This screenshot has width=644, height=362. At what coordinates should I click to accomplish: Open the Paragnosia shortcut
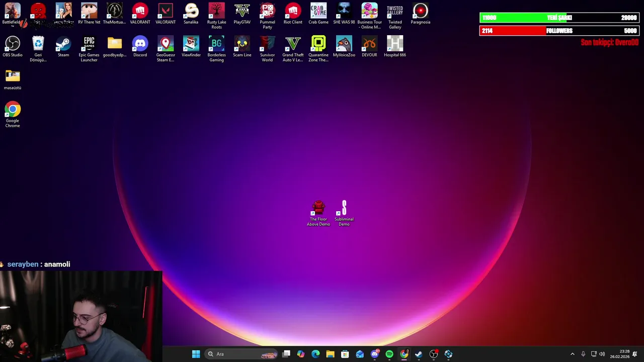click(x=420, y=14)
